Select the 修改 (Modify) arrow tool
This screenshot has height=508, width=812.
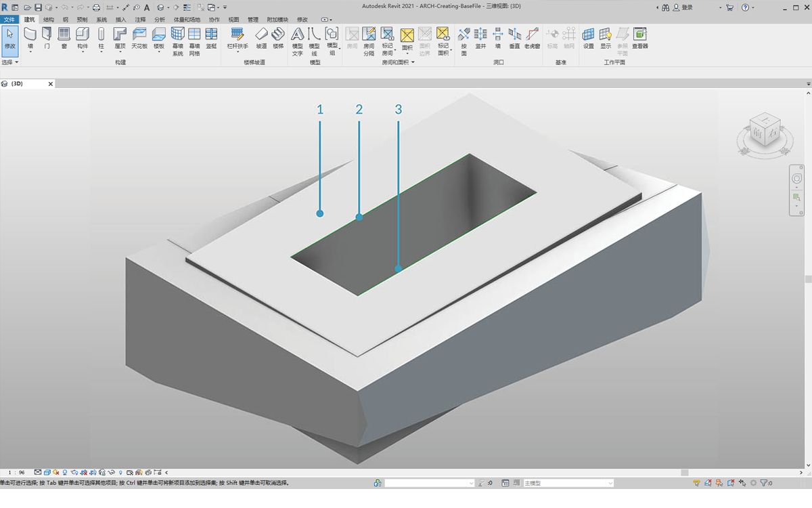click(9, 41)
